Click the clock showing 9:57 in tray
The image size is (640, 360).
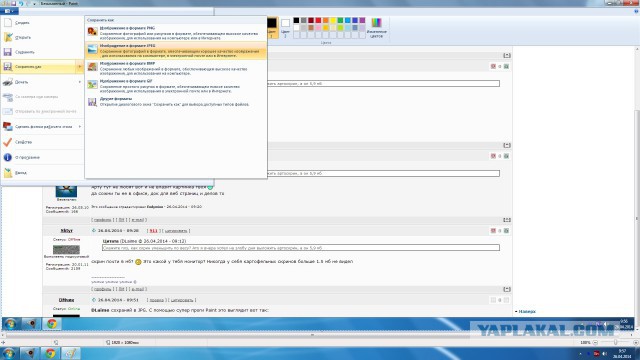tap(622, 353)
